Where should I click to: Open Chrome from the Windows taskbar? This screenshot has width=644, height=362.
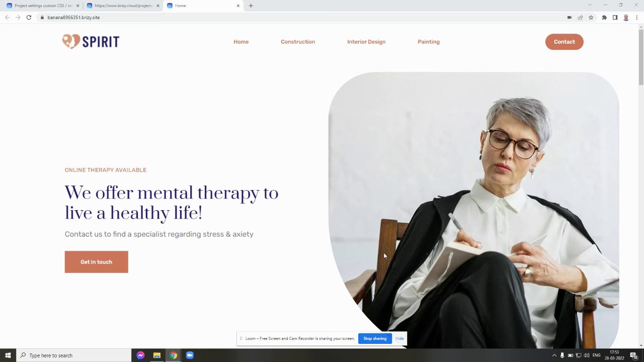coord(173,355)
